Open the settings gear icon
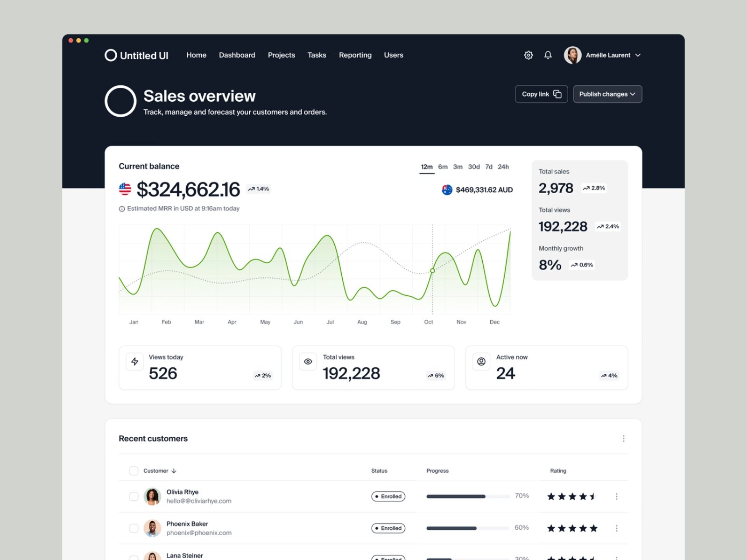The image size is (747, 560). point(529,55)
